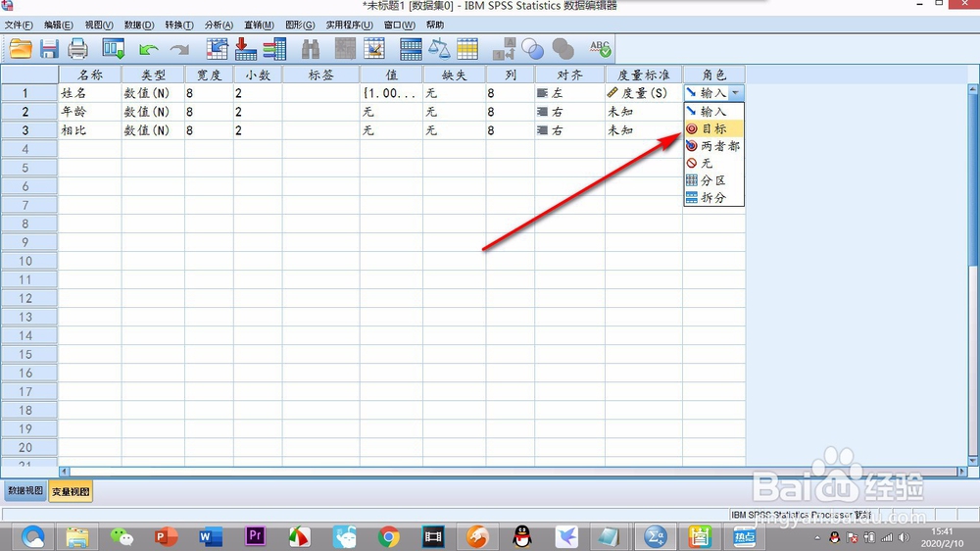Choose 分区 role in dropdown list
The width and height of the screenshot is (980, 551).
point(713,180)
